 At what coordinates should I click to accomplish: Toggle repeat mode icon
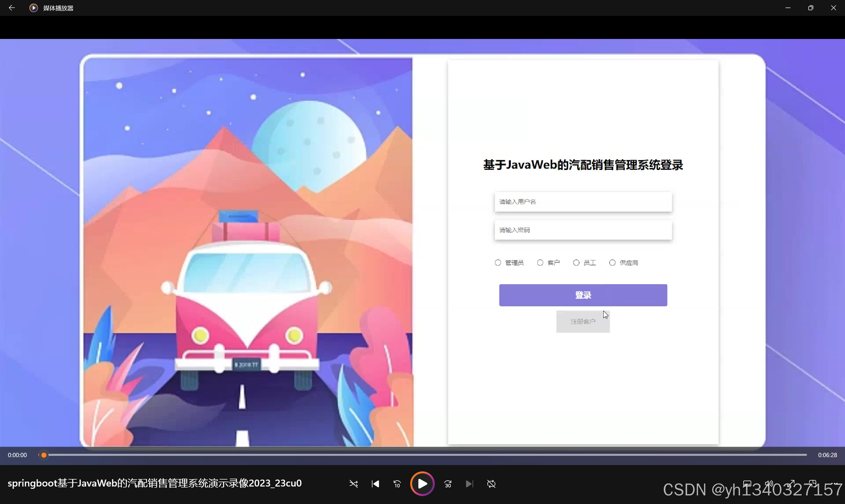(491, 484)
